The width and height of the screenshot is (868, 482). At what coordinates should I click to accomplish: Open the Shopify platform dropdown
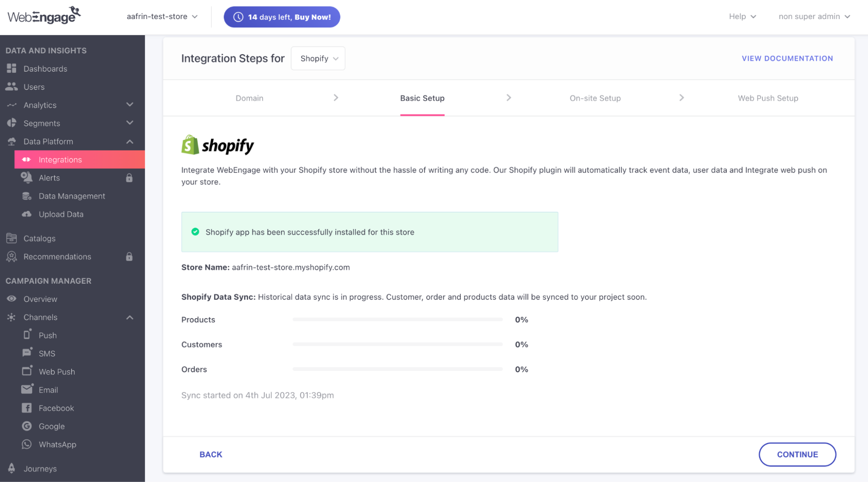click(318, 58)
